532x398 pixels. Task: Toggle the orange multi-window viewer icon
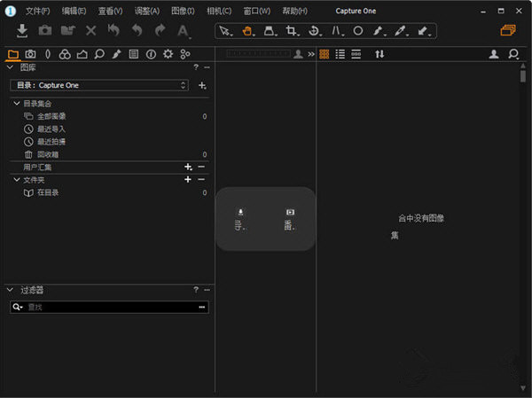point(507,30)
